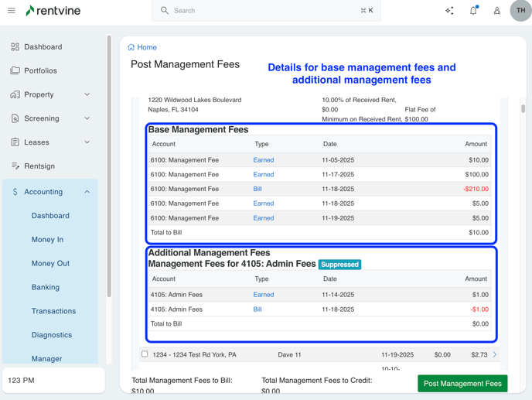Click the TH profile avatar
This screenshot has width=532, height=400.
click(x=520, y=11)
